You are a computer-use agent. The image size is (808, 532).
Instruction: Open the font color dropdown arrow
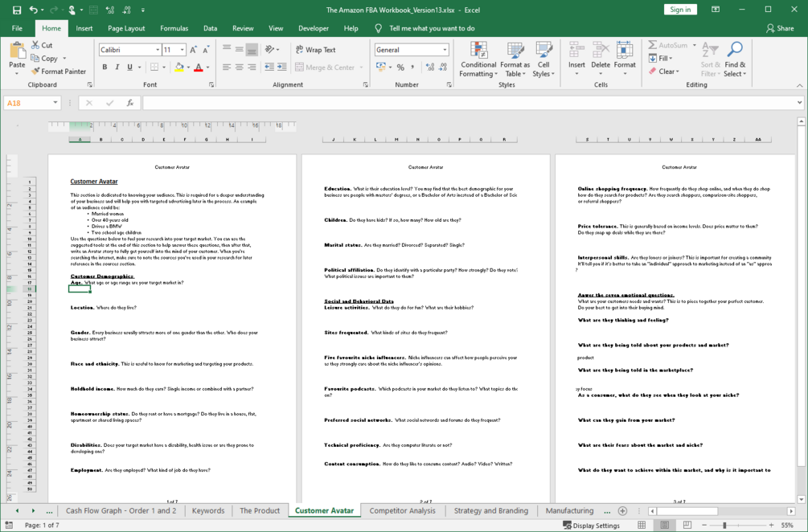pyautogui.click(x=207, y=68)
